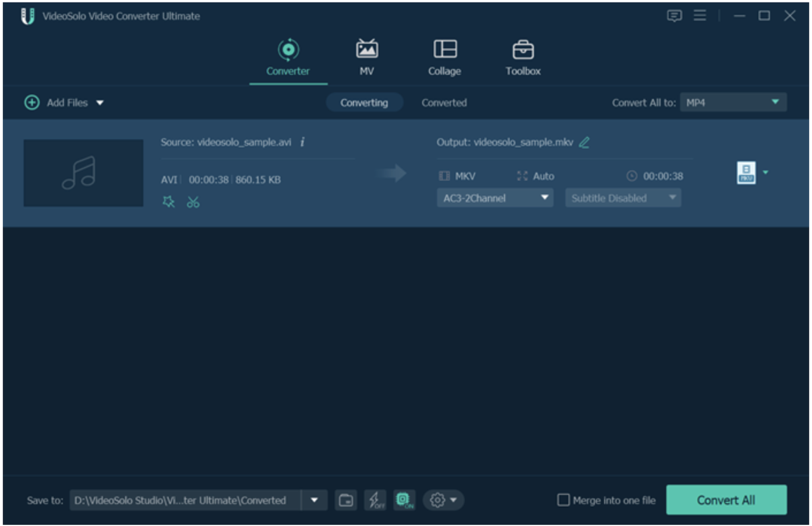Expand the Add Files dropdown arrow
The image size is (812, 526).
(x=100, y=103)
